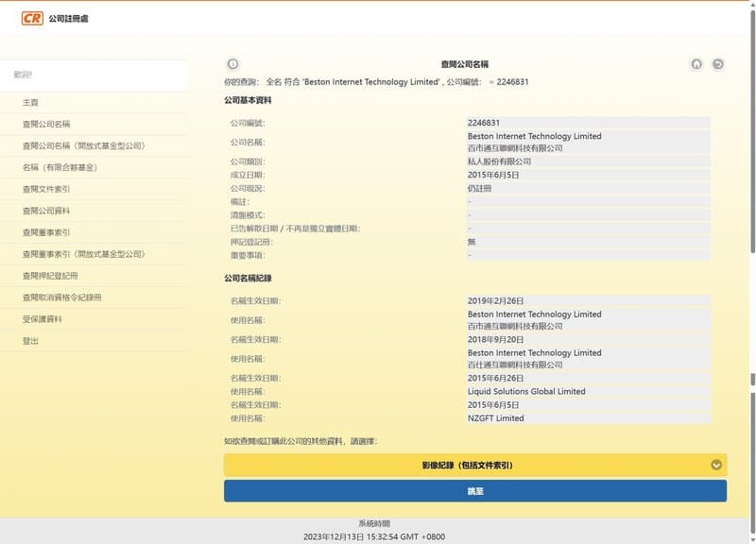756x544 pixels.
Task: Click the chevron on the 影像紀錄 dropdown
Action: coord(716,465)
